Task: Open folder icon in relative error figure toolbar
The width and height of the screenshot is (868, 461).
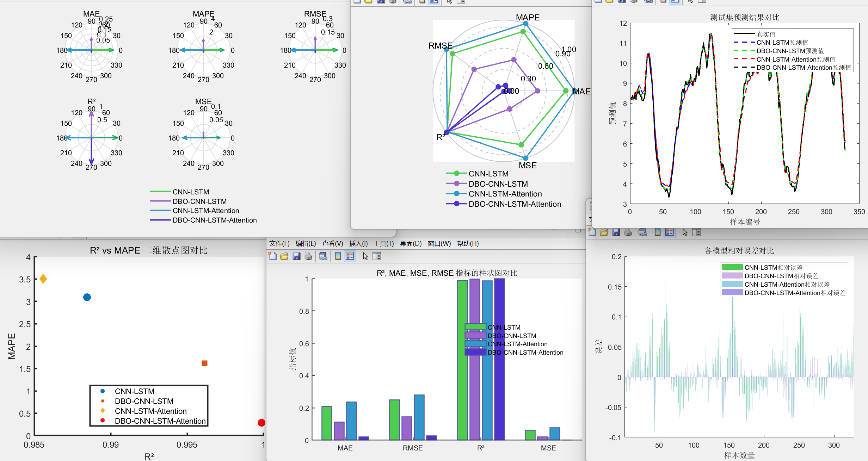Action: point(604,232)
